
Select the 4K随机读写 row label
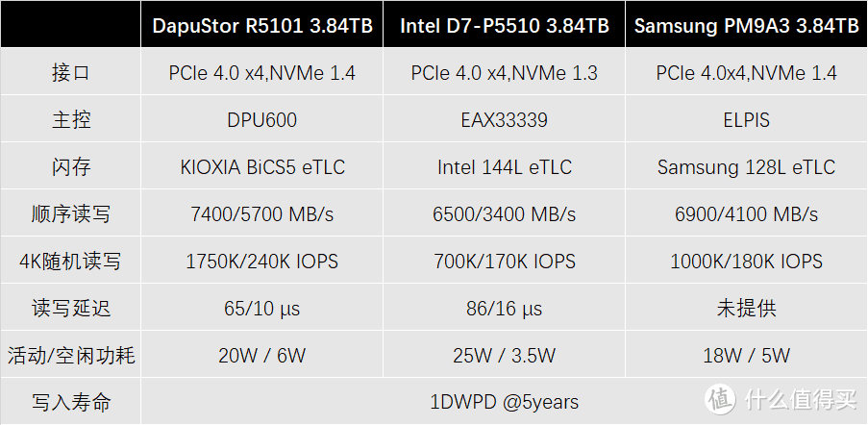[71, 262]
